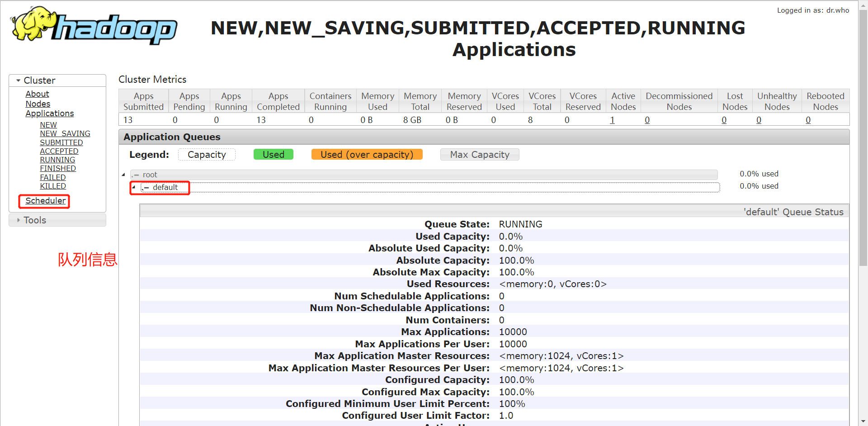Click the scrollbar up arrow
Screen dimensions: 868x426
tap(863, 5)
